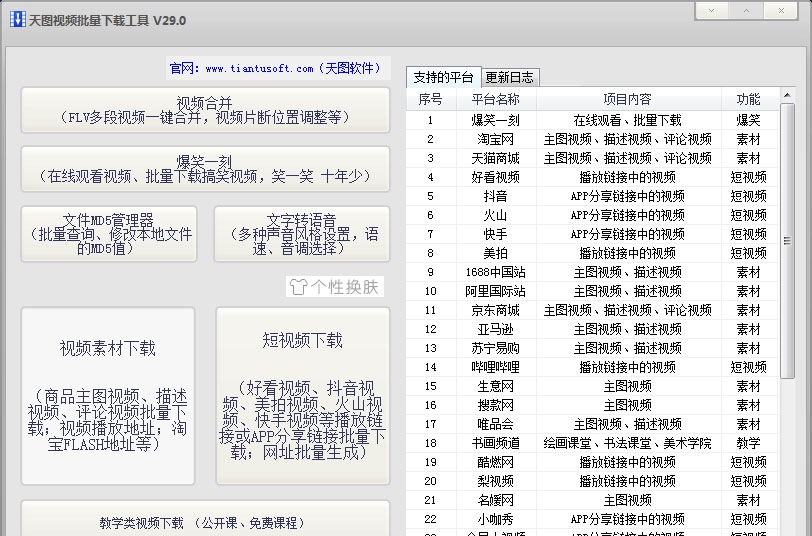
Task: Open the 爆笑一刻 funny videos button
Action: click(205, 168)
